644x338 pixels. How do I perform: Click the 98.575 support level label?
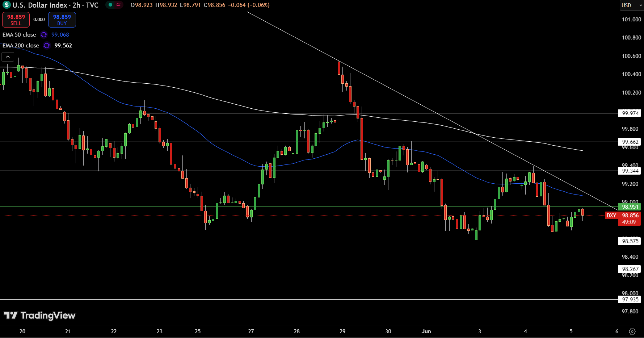[630, 241]
